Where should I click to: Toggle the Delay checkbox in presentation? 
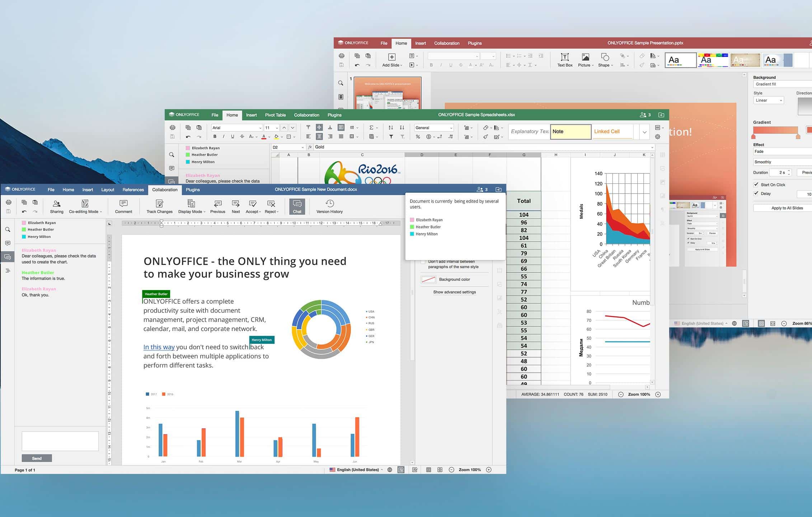point(756,193)
